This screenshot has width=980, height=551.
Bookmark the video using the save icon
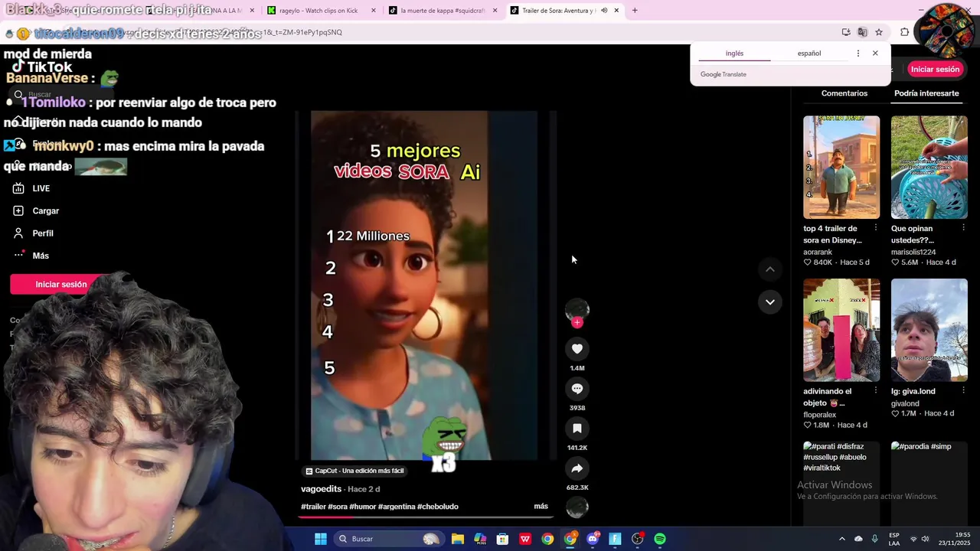(577, 429)
